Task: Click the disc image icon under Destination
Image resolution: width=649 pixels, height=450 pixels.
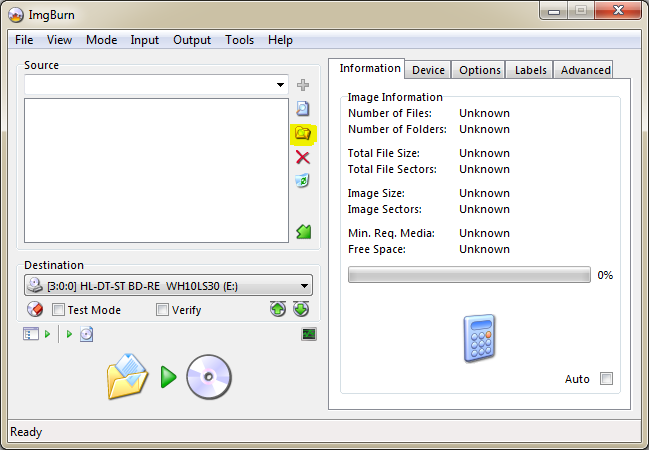Action: pos(87,334)
